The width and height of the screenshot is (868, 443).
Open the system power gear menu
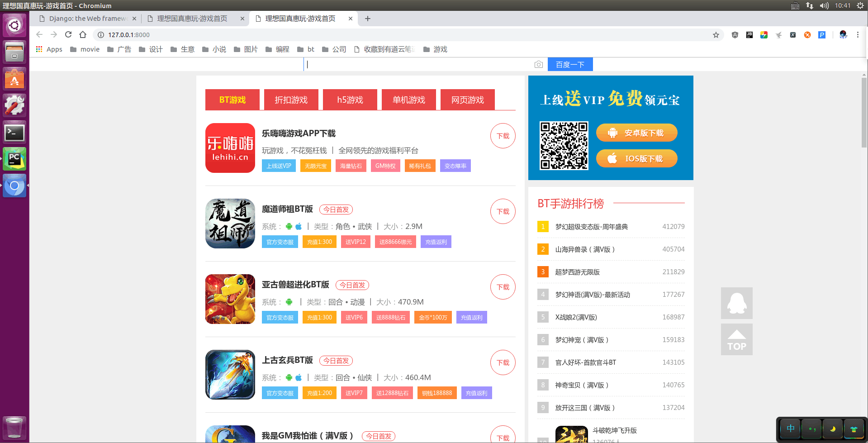tap(860, 5)
